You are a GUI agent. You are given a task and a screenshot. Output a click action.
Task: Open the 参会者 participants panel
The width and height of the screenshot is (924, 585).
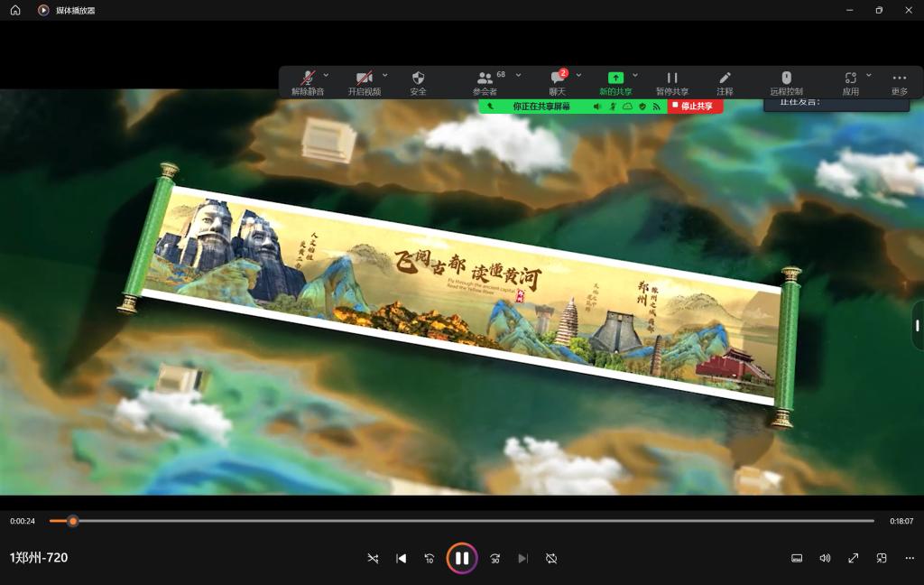pos(485,80)
